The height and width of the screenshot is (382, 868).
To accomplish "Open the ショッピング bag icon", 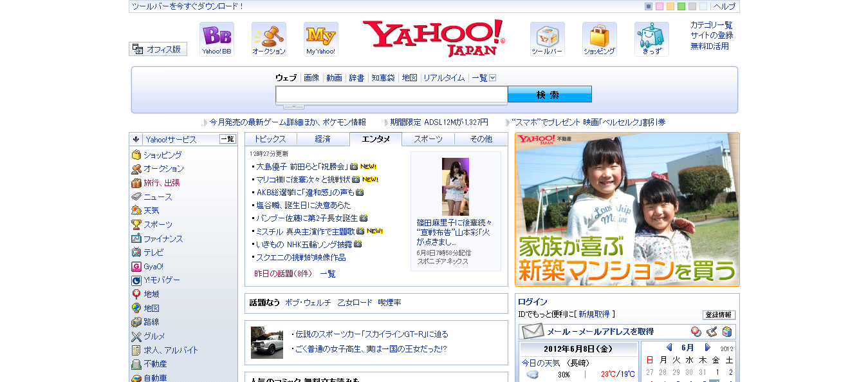I will [599, 39].
